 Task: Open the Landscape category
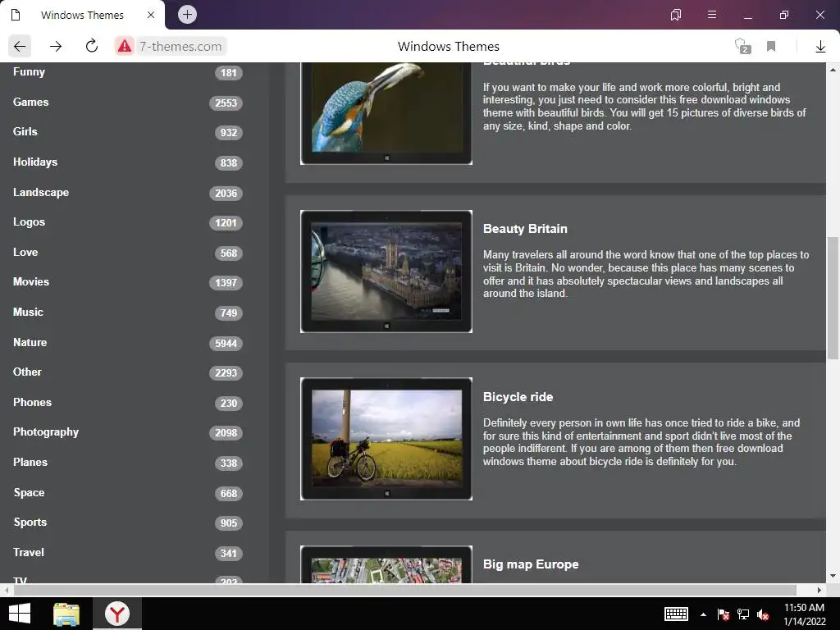41,192
